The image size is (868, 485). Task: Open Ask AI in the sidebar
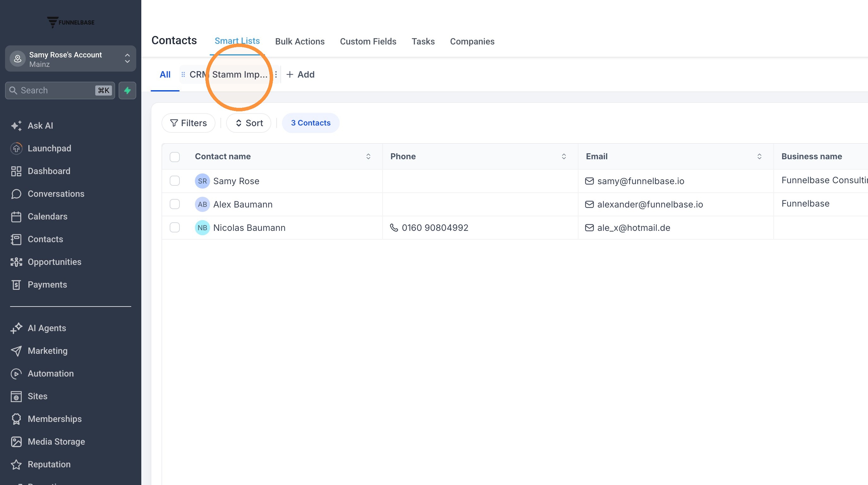[32, 126]
